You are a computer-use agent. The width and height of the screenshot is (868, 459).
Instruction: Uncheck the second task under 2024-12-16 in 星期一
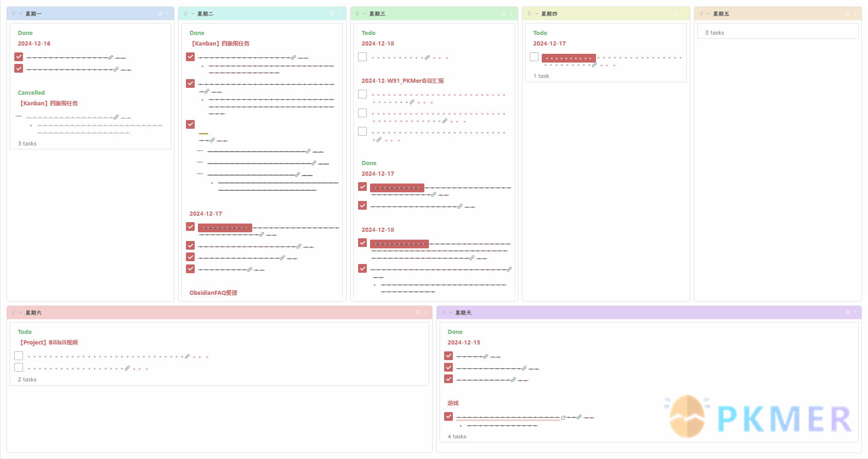click(18, 68)
